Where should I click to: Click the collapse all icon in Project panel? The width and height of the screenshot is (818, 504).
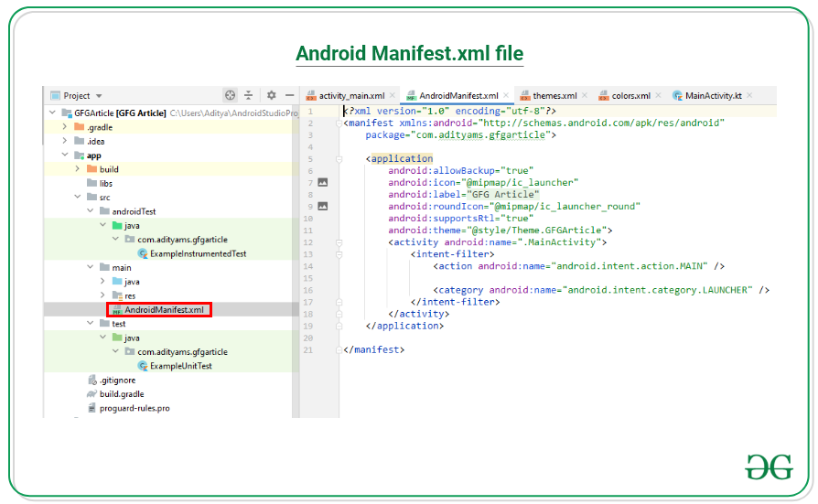point(248,95)
